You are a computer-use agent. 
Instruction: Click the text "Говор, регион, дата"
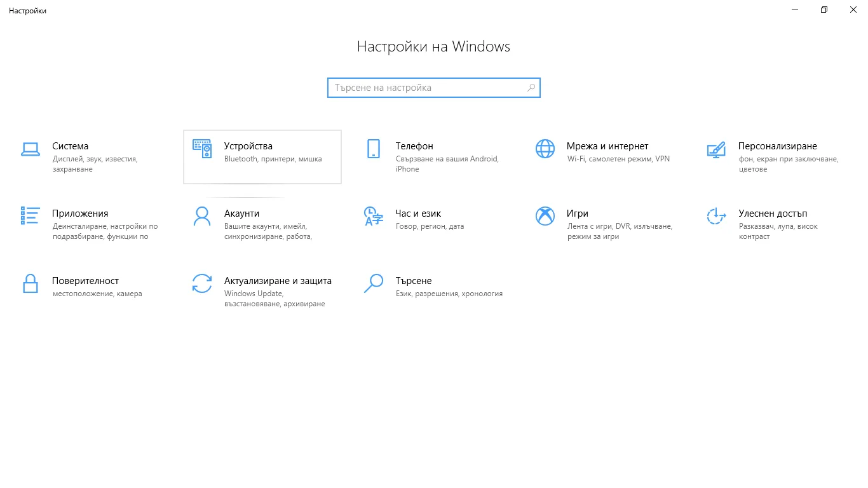coord(430,226)
